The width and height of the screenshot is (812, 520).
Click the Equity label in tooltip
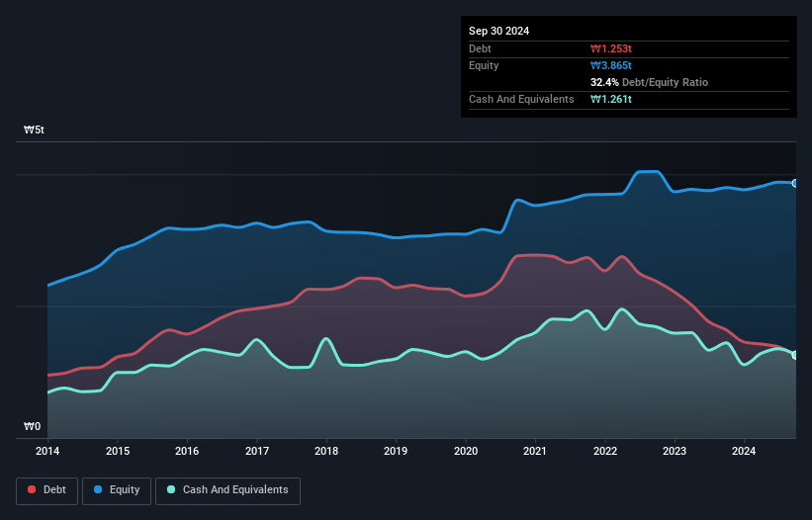[x=484, y=65]
